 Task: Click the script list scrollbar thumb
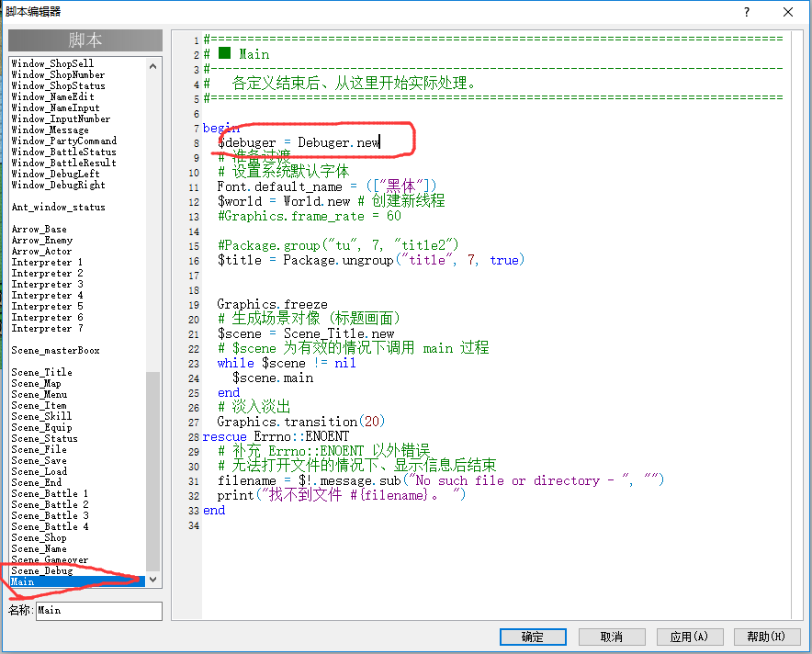pyautogui.click(x=152, y=471)
